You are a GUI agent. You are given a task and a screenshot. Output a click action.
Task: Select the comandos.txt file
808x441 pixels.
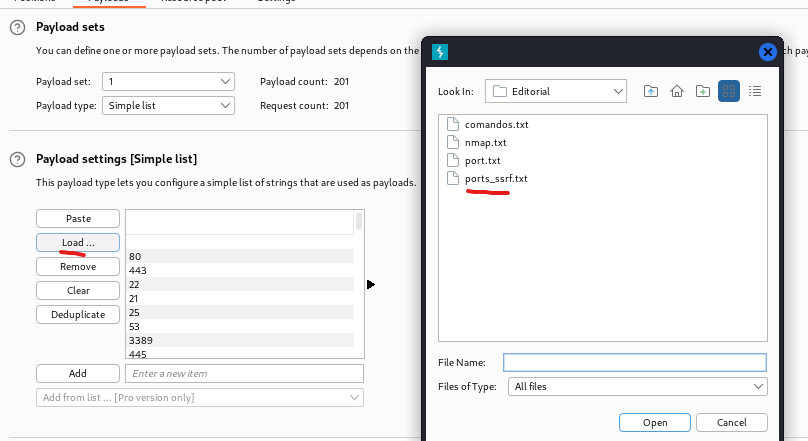point(496,124)
